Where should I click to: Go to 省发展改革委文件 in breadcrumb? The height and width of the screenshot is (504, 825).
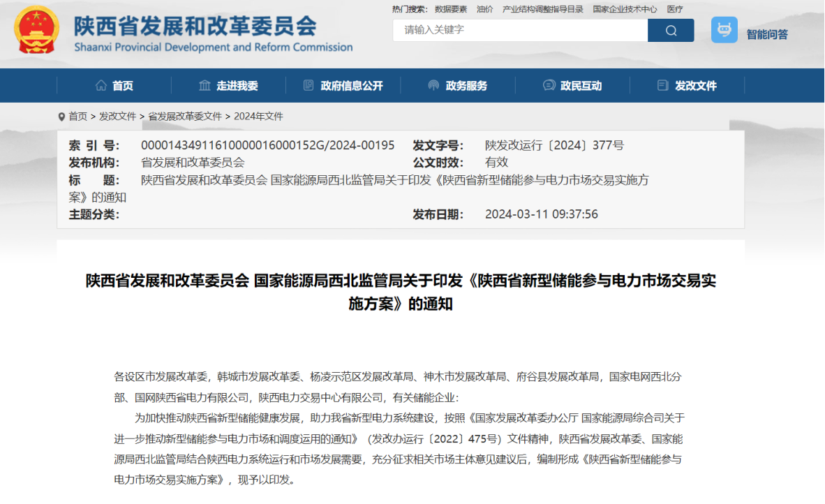click(x=185, y=117)
